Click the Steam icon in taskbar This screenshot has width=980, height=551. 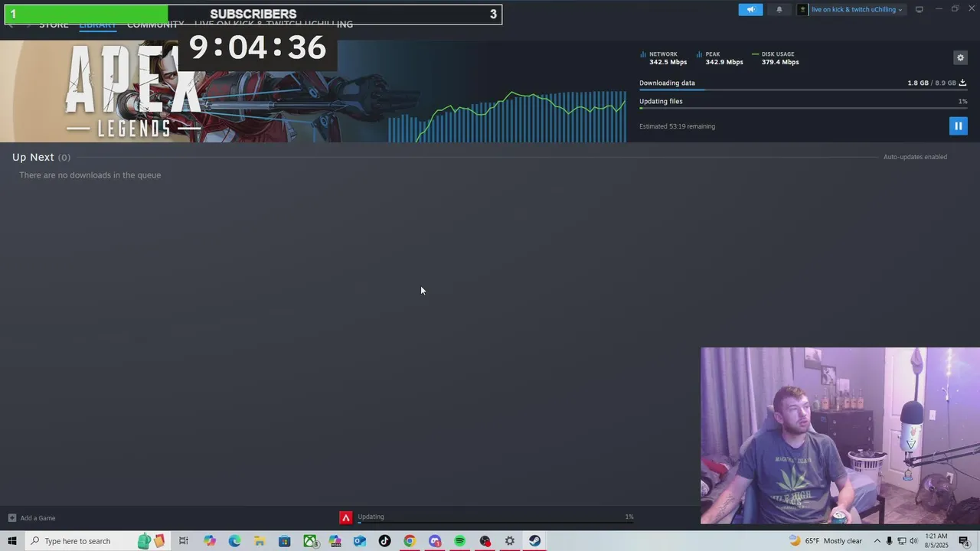[x=534, y=541]
